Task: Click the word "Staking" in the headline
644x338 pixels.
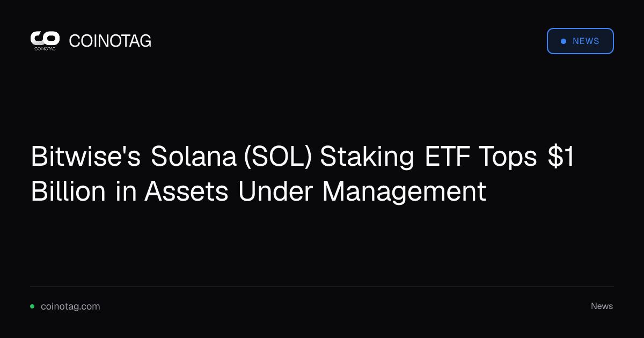Action: pyautogui.click(x=367, y=158)
